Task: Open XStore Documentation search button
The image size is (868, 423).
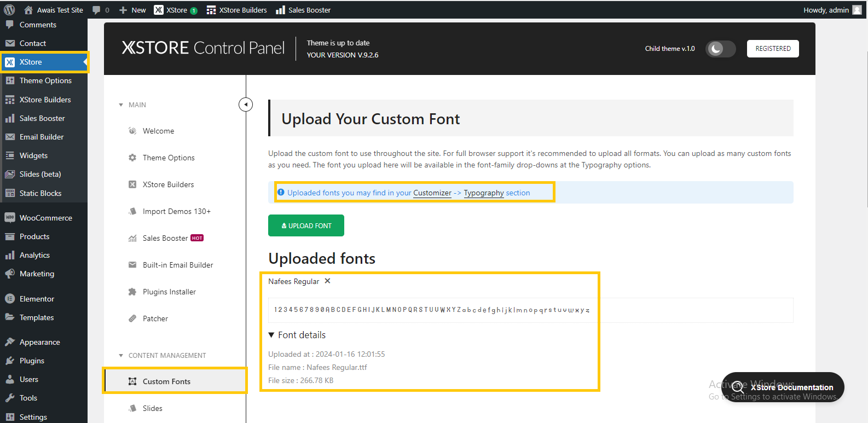Action: tap(783, 387)
